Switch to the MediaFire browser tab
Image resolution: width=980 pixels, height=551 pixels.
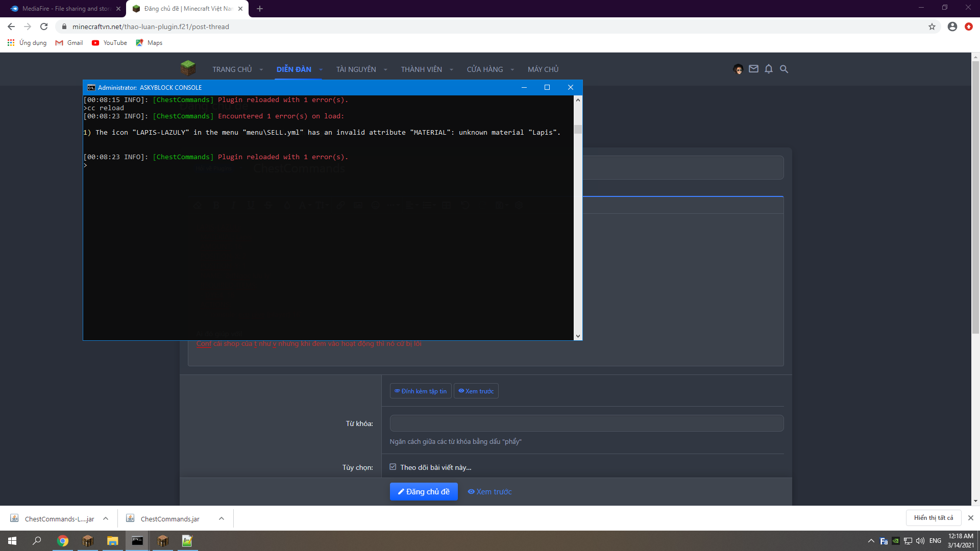point(61,9)
